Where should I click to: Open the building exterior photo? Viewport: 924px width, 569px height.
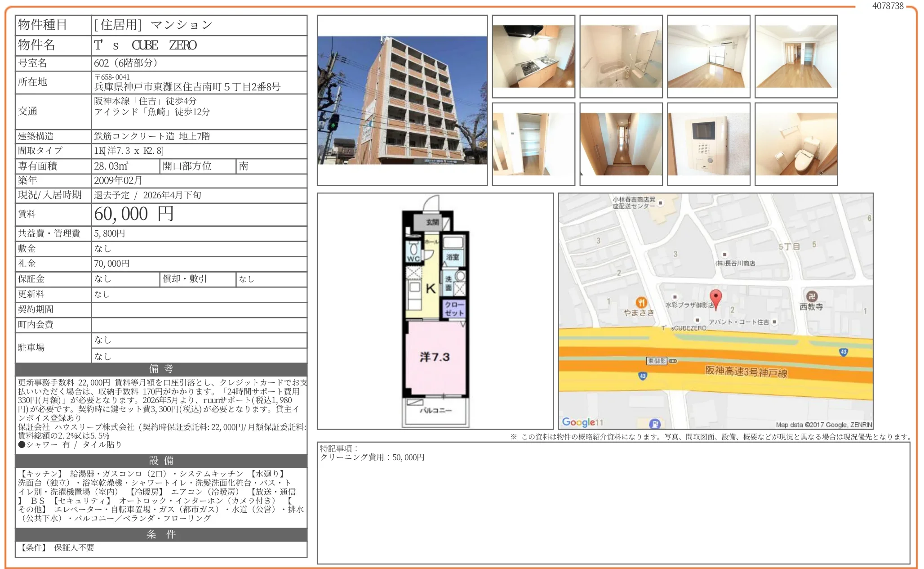(x=402, y=100)
